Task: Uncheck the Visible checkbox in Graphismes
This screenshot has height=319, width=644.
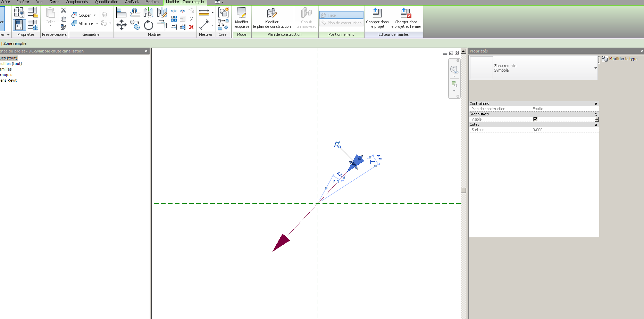Action: coord(535,119)
